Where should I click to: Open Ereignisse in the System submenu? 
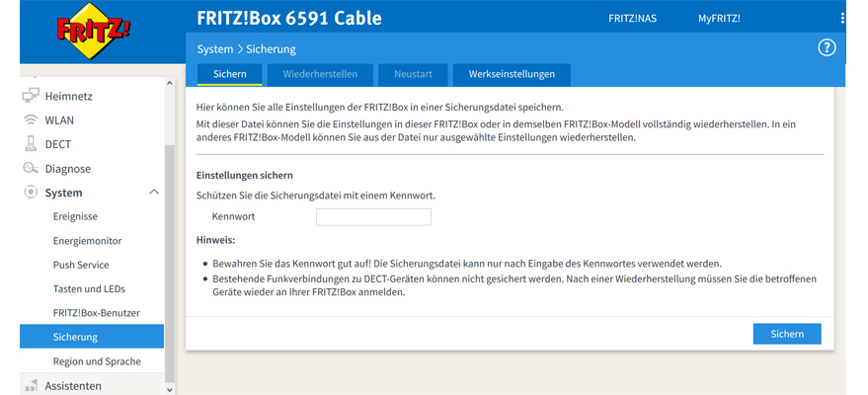pos(75,216)
